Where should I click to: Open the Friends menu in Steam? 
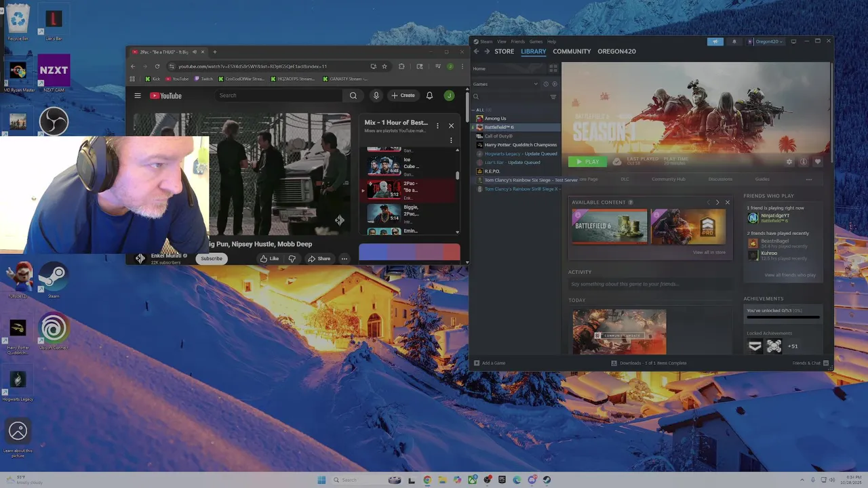(x=517, y=41)
